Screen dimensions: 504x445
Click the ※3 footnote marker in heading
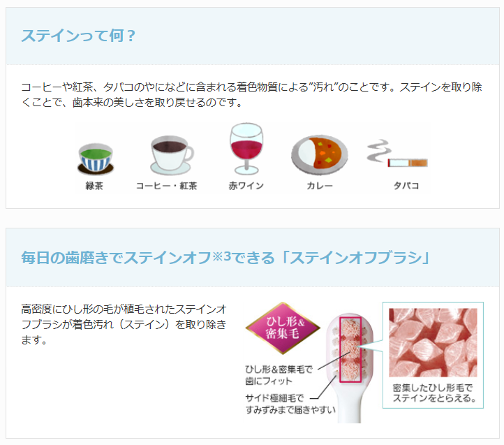[x=221, y=256]
